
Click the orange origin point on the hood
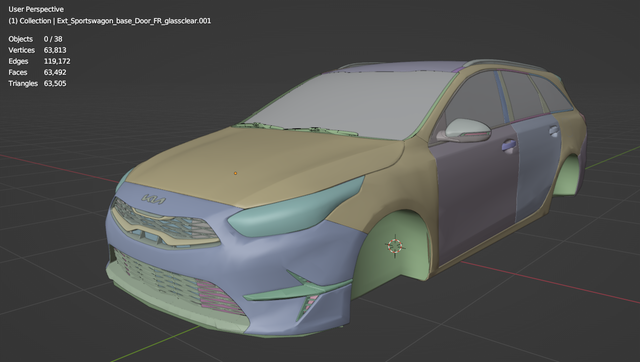coord(236,173)
